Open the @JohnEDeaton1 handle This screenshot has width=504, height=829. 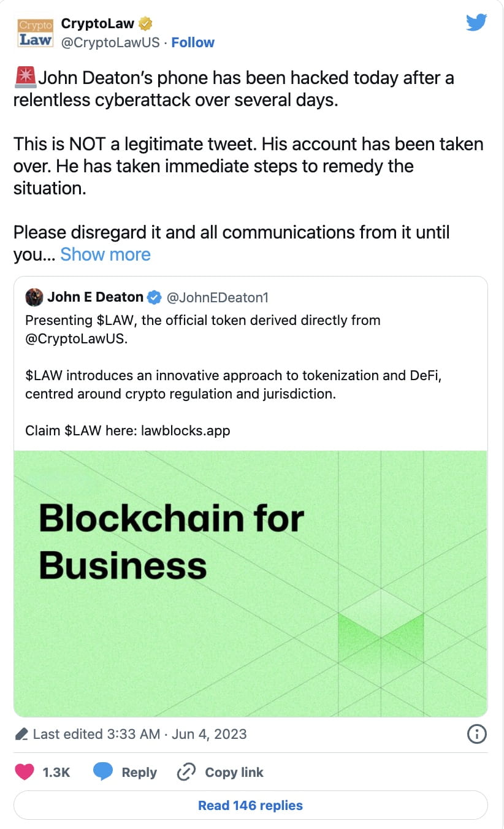(220, 297)
